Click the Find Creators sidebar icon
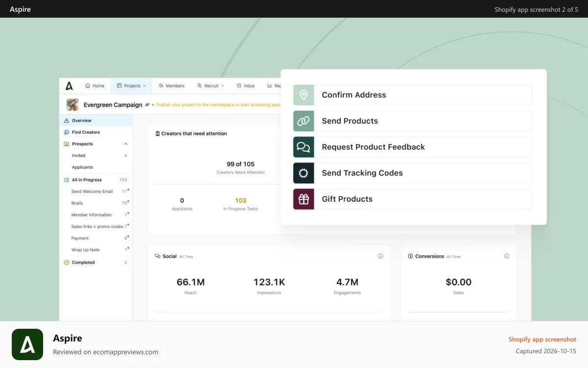 67,132
